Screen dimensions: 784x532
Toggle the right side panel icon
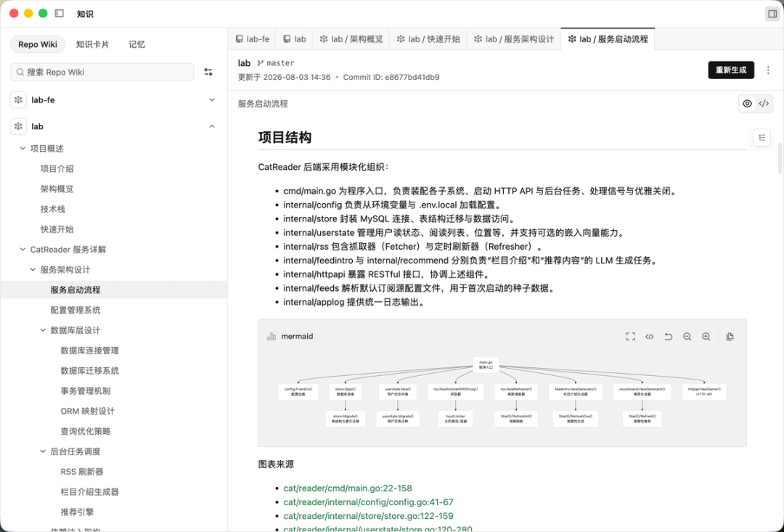click(772, 14)
